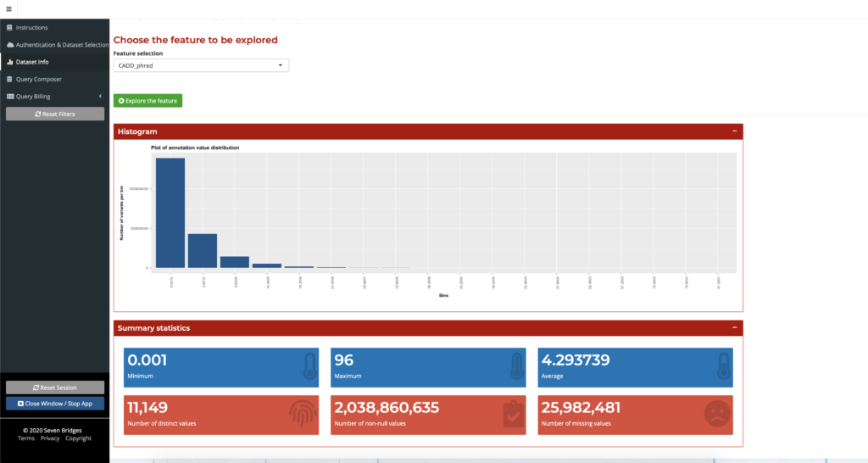Screen dimensions: 868x463
Task: Click the hamburger menu icon
Action: (x=8, y=8)
